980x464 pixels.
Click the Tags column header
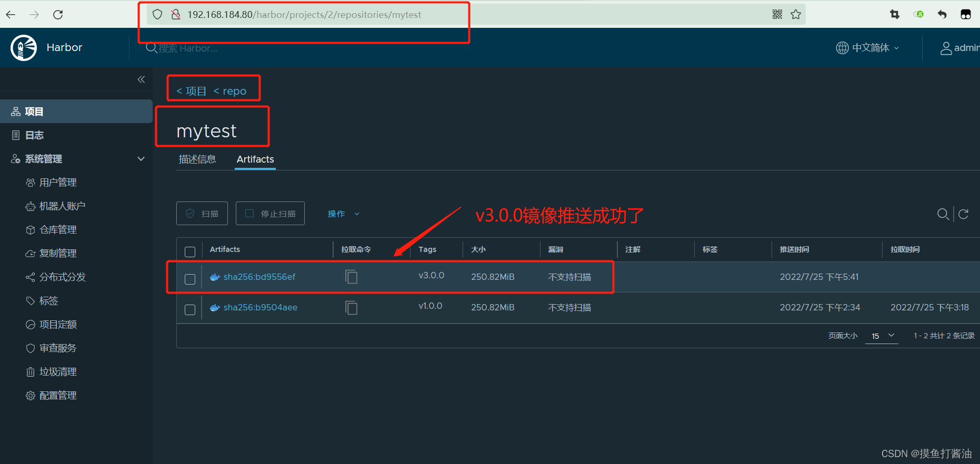[x=427, y=249]
